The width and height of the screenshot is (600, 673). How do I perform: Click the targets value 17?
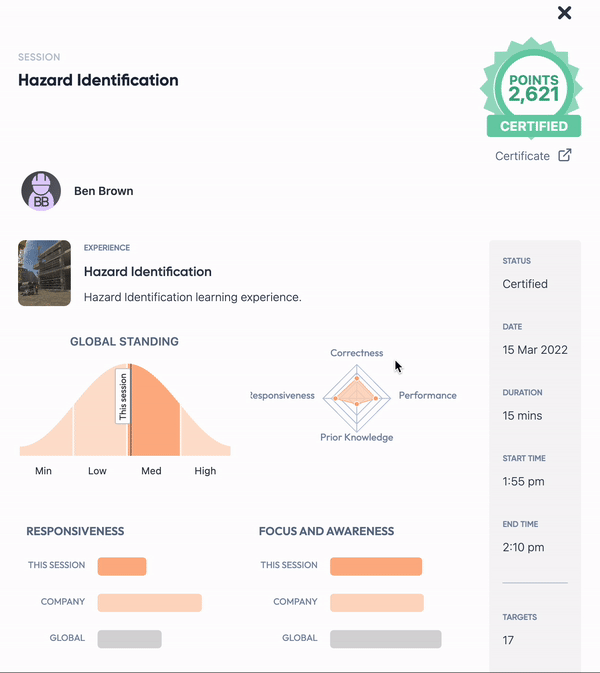(508, 640)
